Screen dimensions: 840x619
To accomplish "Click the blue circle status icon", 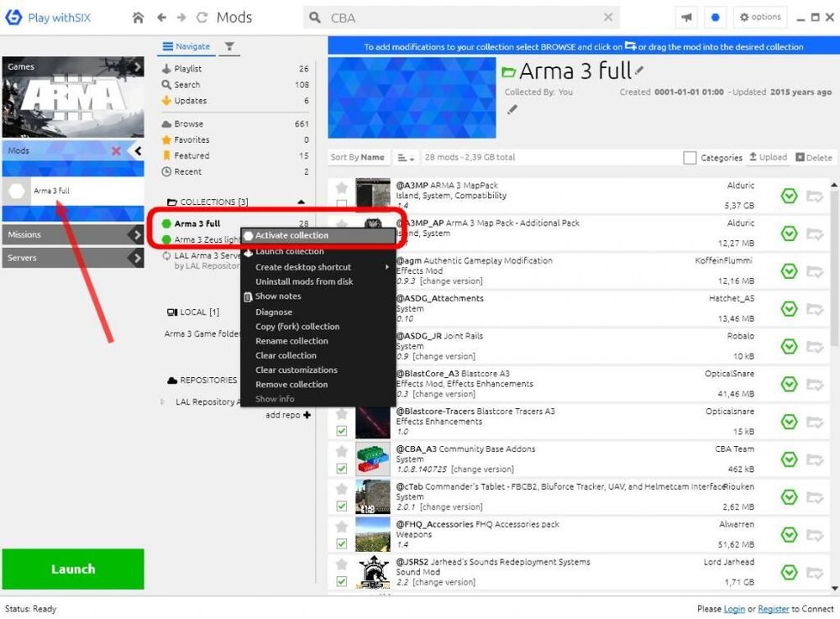I will (715, 17).
